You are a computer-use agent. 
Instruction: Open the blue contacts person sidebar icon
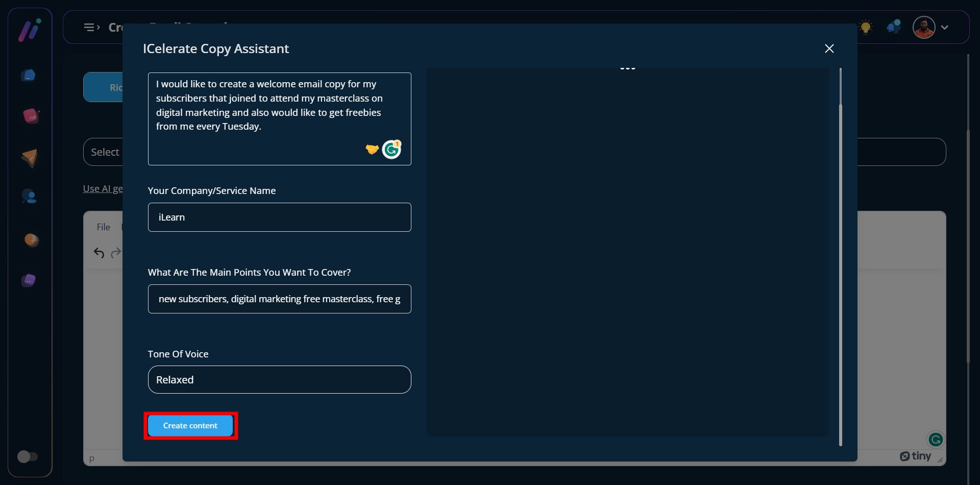[29, 197]
